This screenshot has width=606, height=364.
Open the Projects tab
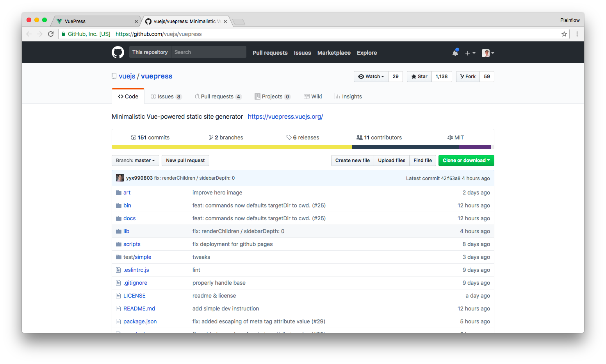point(273,96)
